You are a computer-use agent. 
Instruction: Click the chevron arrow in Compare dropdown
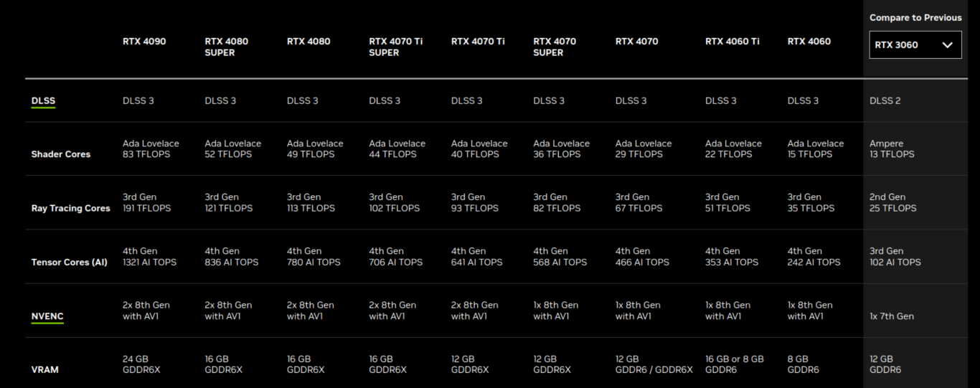tap(947, 45)
